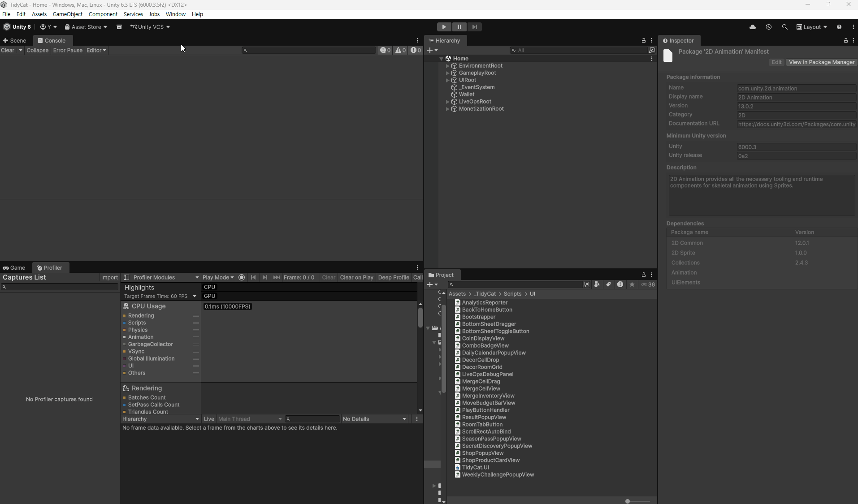This screenshot has height=504, width=858.
Task: Go to next frame in Profiler
Action: click(x=265, y=277)
